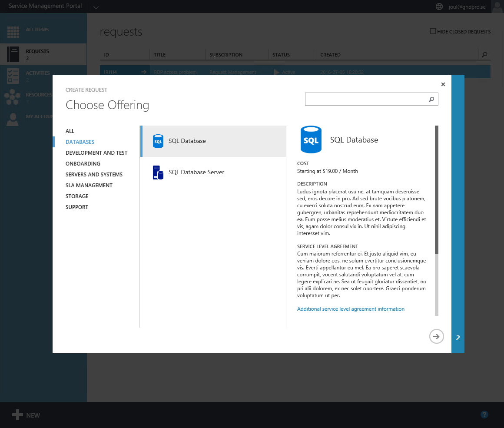Select the SUPPORT category
Screen dimensions: 504x428
(x=77, y=207)
